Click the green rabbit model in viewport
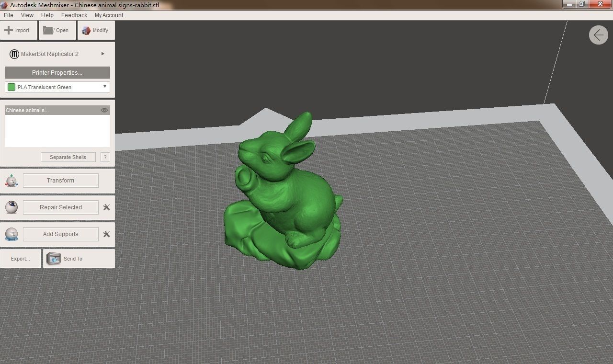613x364 pixels. [x=283, y=192]
